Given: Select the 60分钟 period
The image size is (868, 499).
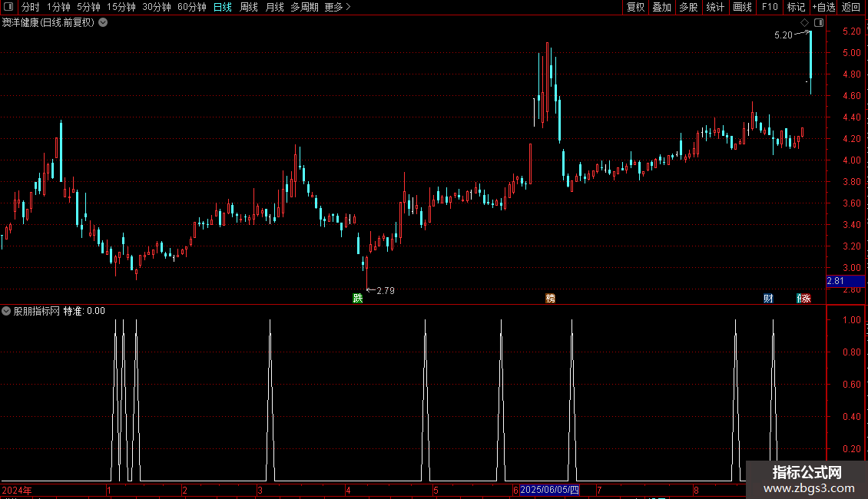Looking at the screenshot, I should pyautogui.click(x=191, y=7).
